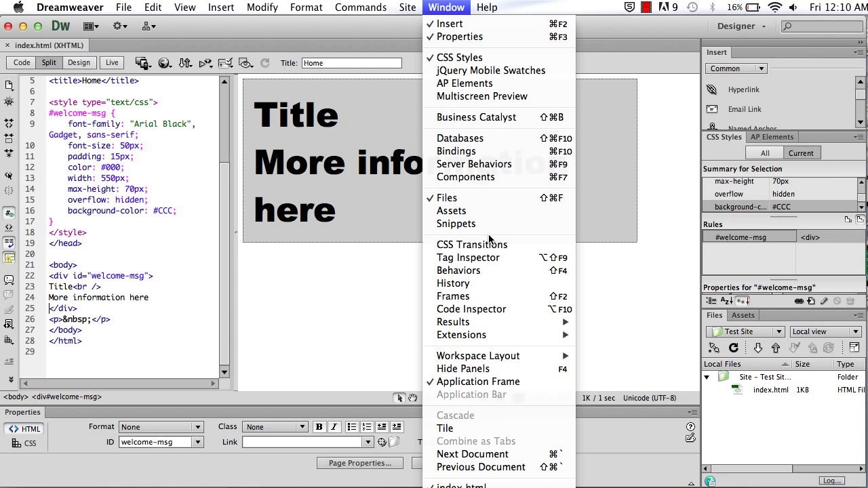The height and width of the screenshot is (488, 868).
Task: Switch to Code view
Action: tap(22, 63)
